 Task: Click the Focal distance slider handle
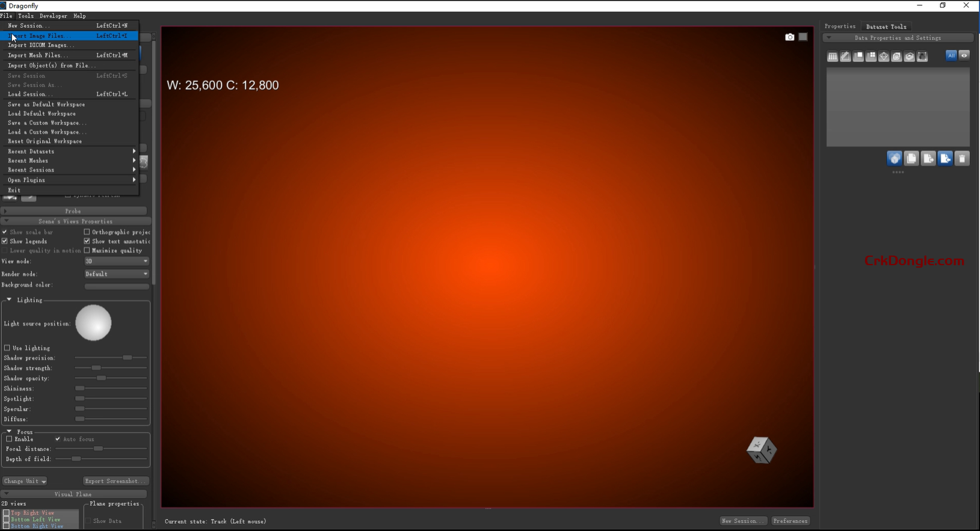click(98, 449)
